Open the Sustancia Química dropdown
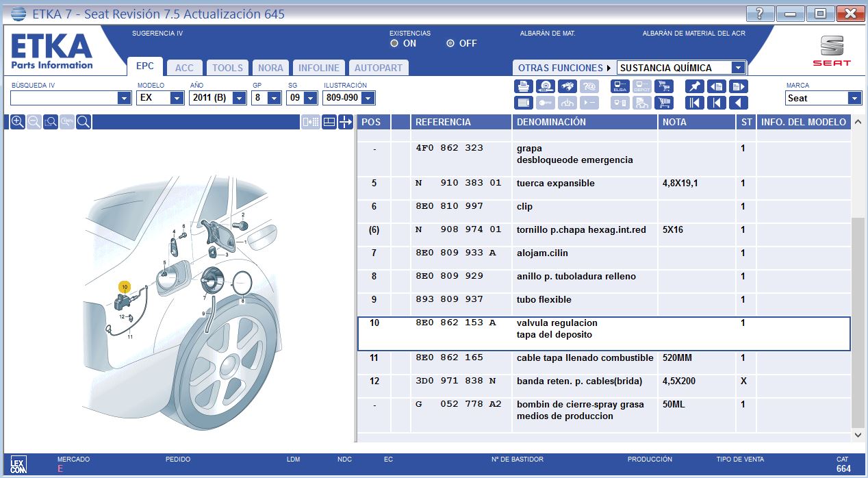868x478 pixels. tap(737, 68)
